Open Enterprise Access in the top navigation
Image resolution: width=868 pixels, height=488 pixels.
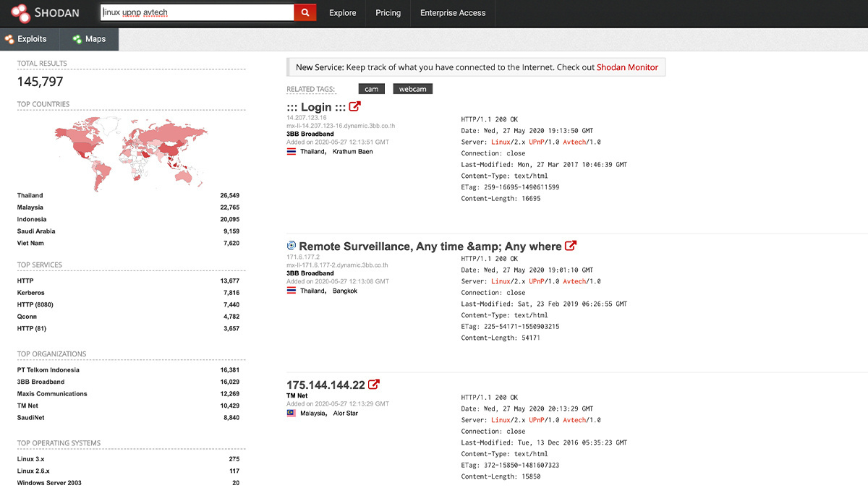pyautogui.click(x=453, y=13)
